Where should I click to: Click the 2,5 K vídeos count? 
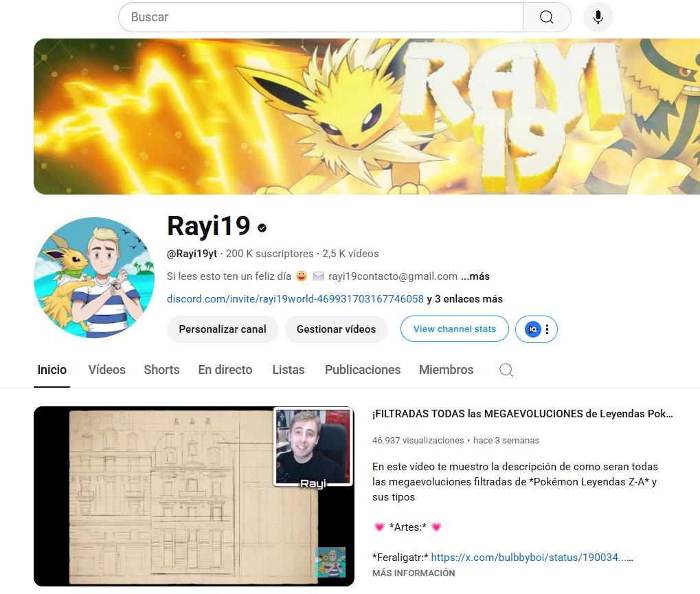[x=350, y=254]
